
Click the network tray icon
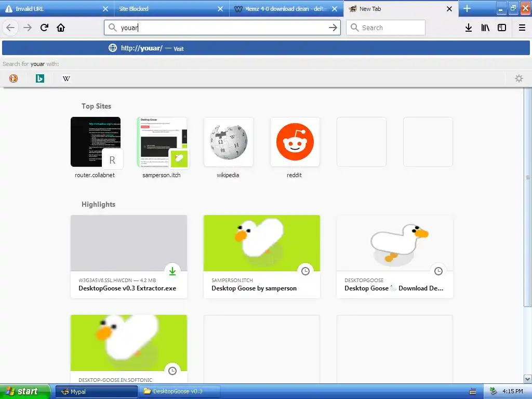tap(493, 392)
